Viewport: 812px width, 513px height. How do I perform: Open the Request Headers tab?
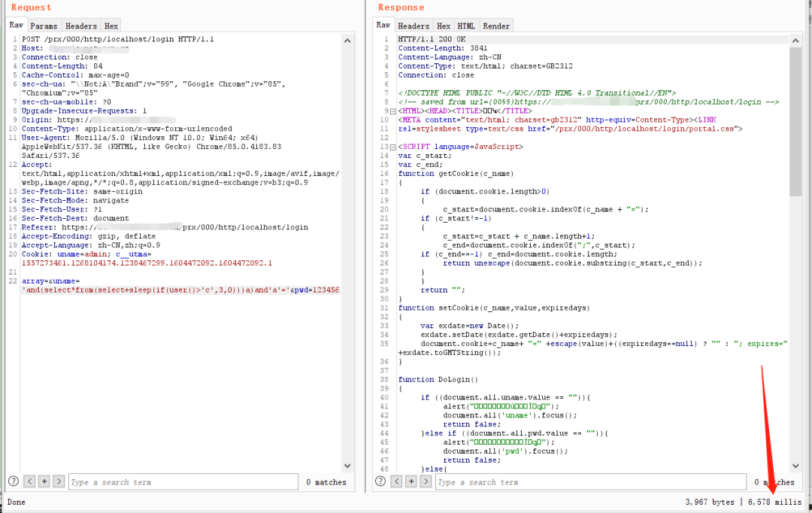(x=80, y=26)
